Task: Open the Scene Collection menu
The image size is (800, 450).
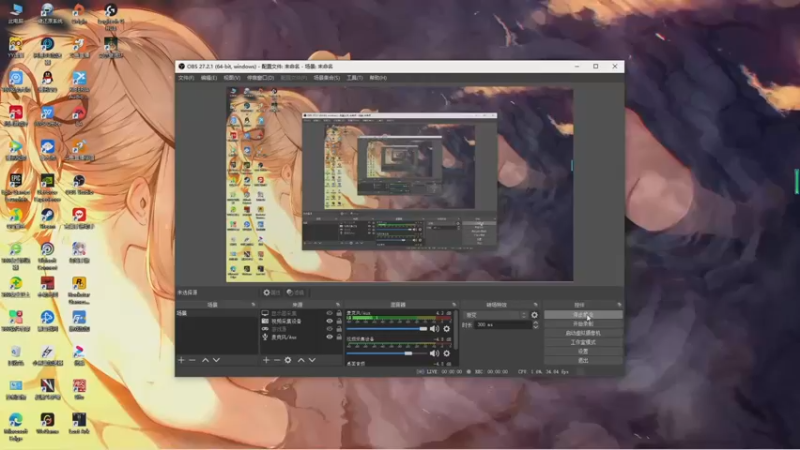Action: 327,78
